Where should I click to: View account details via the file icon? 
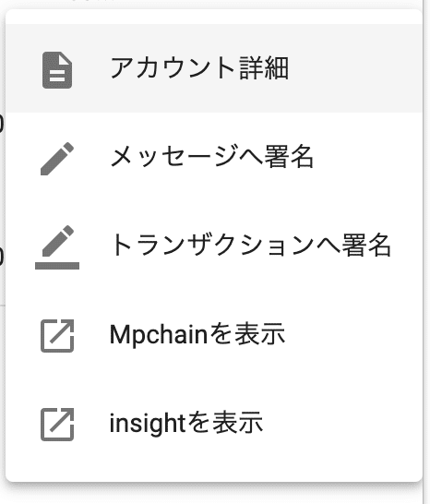(57, 70)
